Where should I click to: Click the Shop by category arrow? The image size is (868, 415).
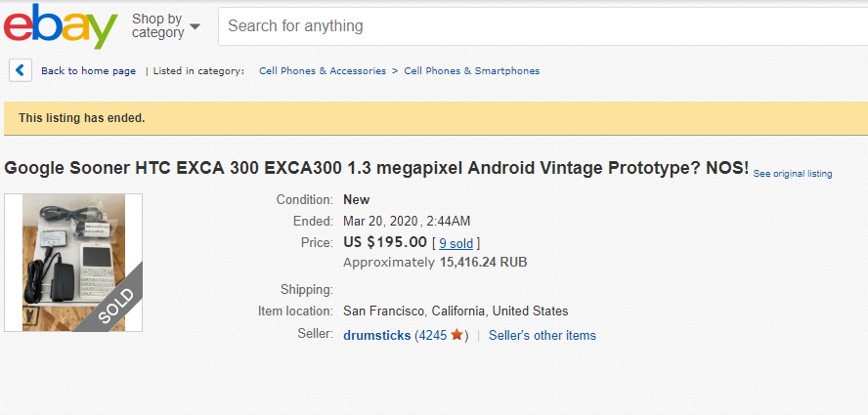[195, 26]
